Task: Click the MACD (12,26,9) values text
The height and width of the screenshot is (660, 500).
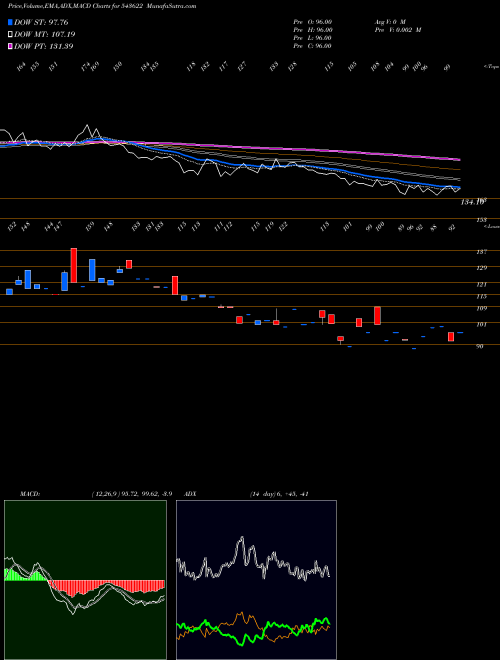Action: click(x=131, y=494)
